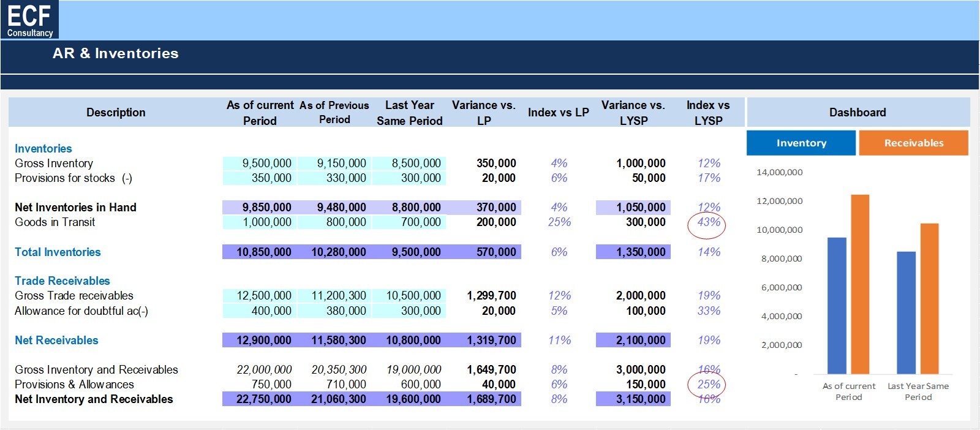
Task: Click the 'Variance vs. LYSP' column header
Action: click(x=633, y=113)
